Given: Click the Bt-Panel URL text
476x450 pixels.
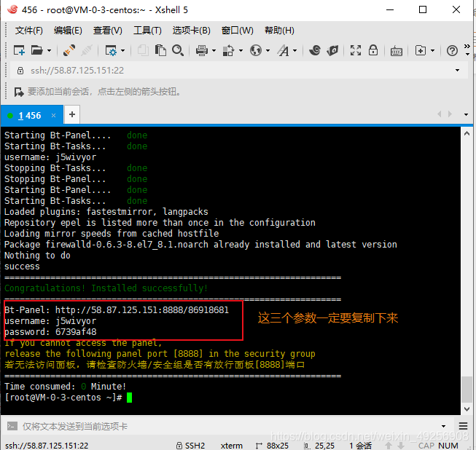Looking at the screenshot, I should click(141, 310).
